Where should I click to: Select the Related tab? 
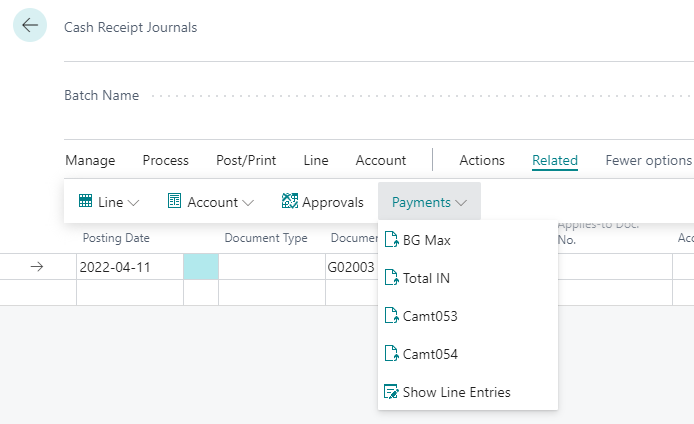point(555,160)
